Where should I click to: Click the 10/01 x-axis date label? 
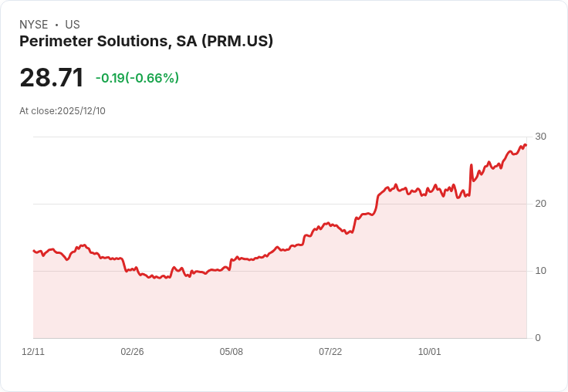(x=430, y=352)
